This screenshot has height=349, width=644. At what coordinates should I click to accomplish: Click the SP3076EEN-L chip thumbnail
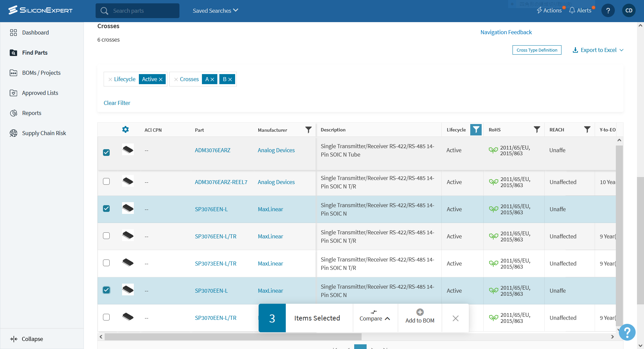click(128, 208)
